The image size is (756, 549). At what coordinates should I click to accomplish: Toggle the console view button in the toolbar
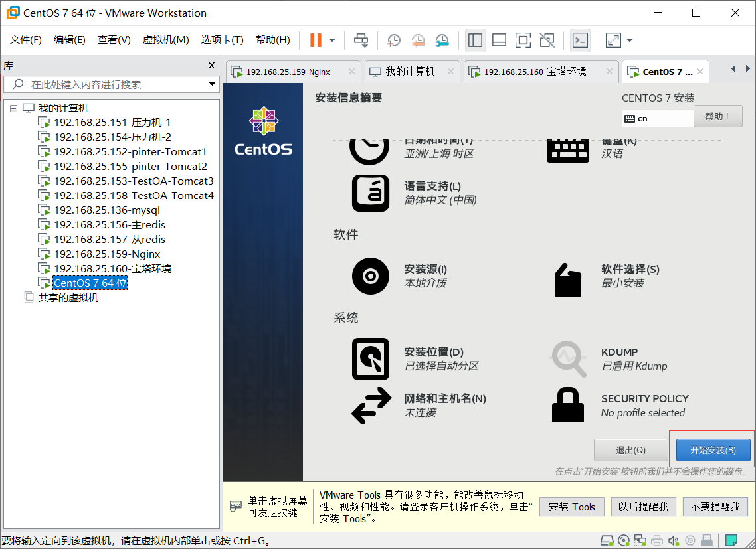pos(580,40)
